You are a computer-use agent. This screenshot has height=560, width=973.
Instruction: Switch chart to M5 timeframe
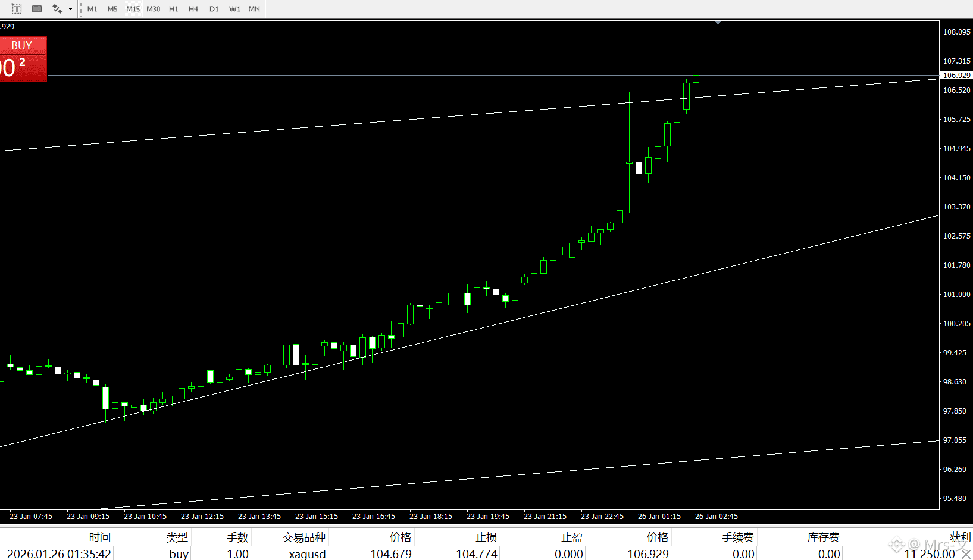[112, 8]
